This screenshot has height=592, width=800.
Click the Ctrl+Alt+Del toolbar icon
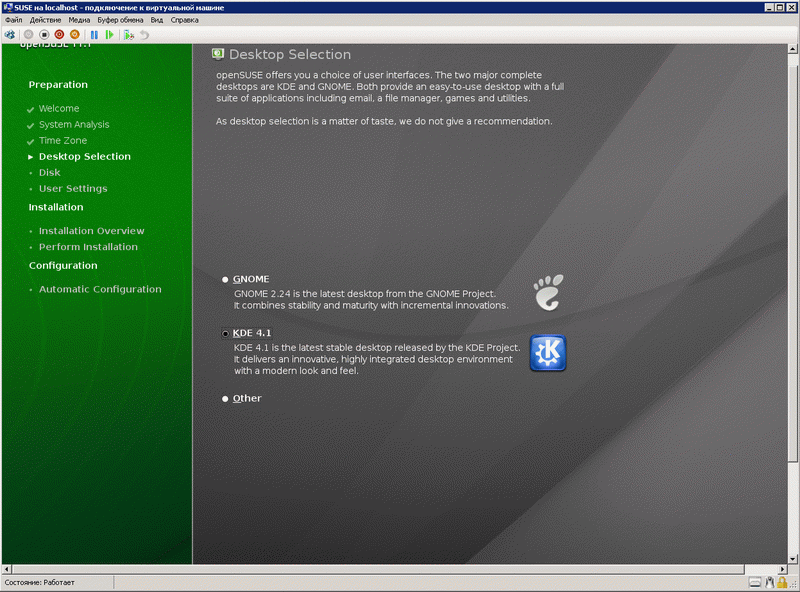click(x=10, y=35)
